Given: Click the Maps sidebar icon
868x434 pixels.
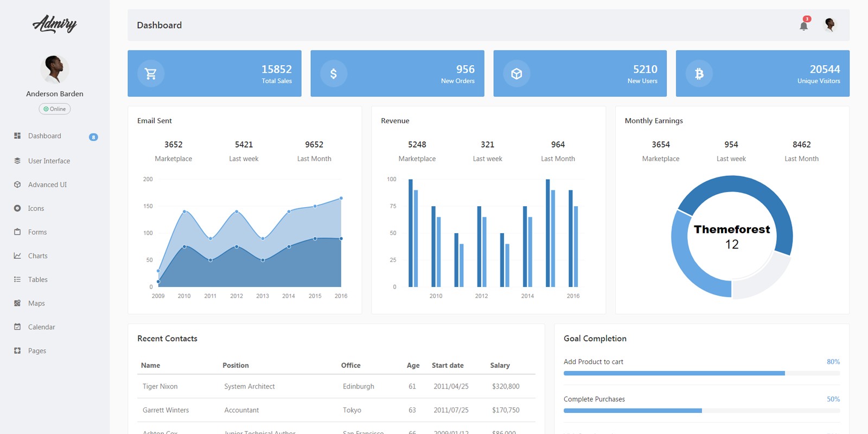Looking at the screenshot, I should coord(17,303).
